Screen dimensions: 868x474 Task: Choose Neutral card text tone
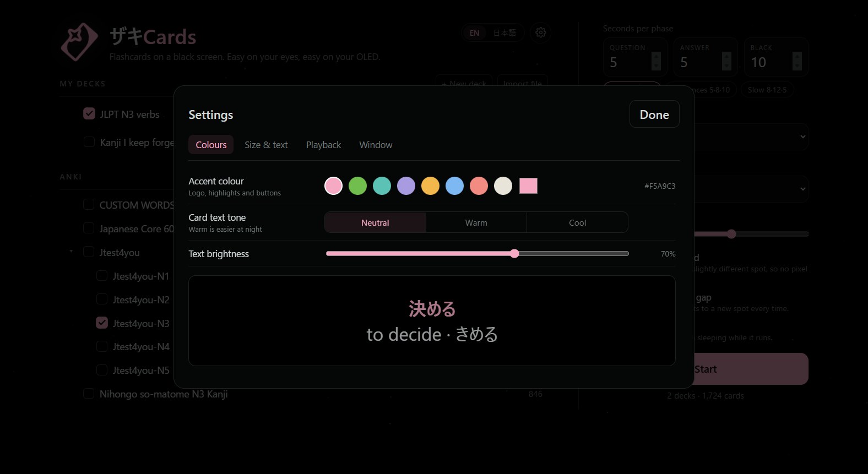[x=375, y=222]
